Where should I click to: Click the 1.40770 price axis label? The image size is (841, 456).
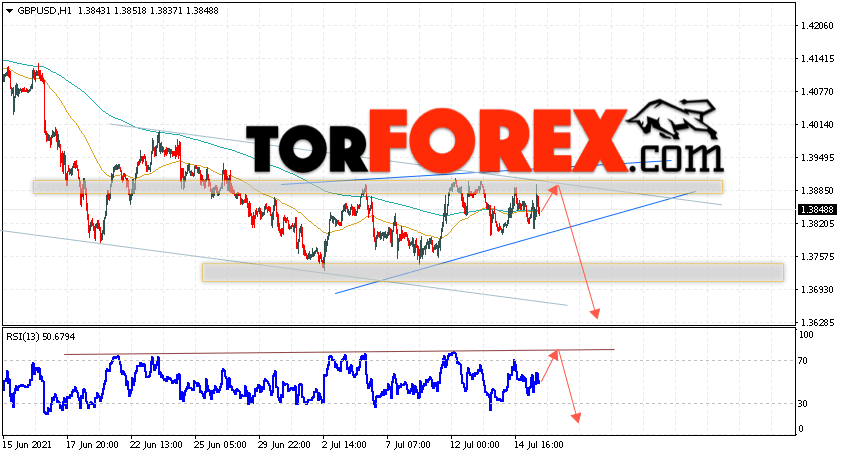pyautogui.click(x=817, y=92)
